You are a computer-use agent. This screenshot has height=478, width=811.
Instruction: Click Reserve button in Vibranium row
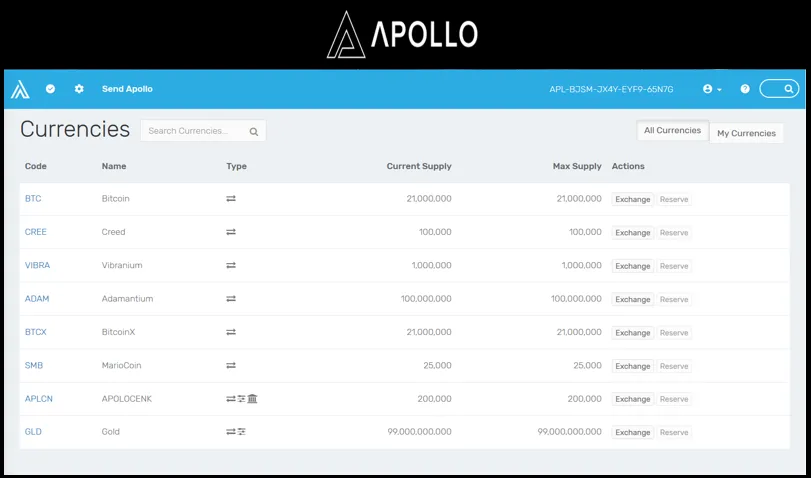[674, 266]
